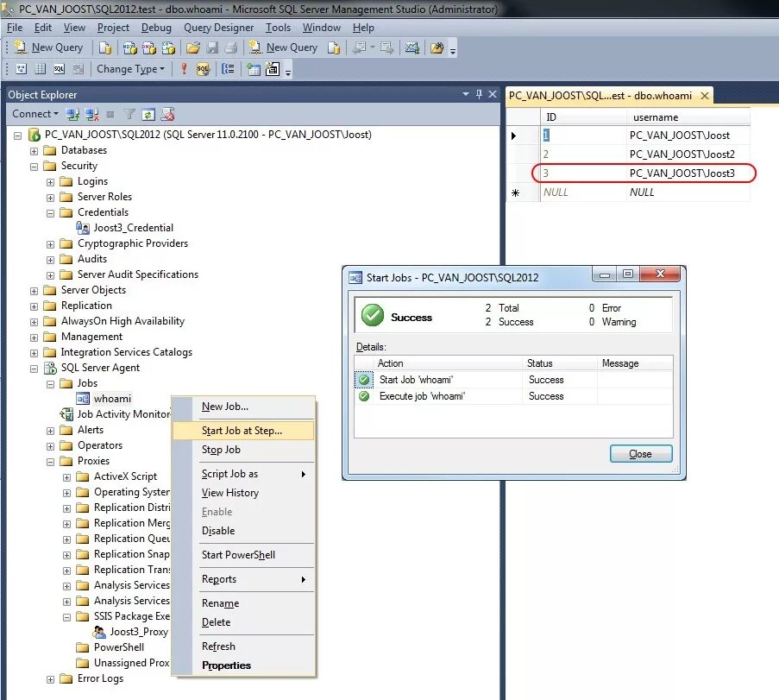Open the Change Type dropdown
779x700 pixels.
(x=130, y=68)
